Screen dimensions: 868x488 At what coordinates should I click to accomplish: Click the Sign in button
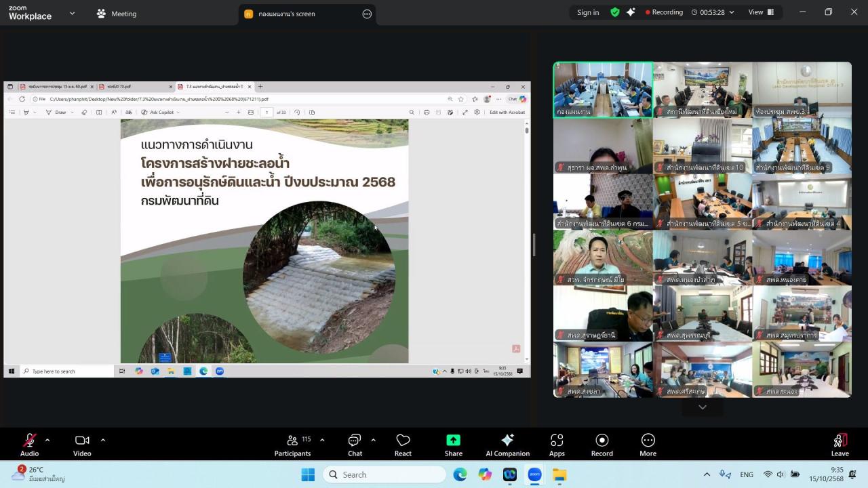(588, 12)
